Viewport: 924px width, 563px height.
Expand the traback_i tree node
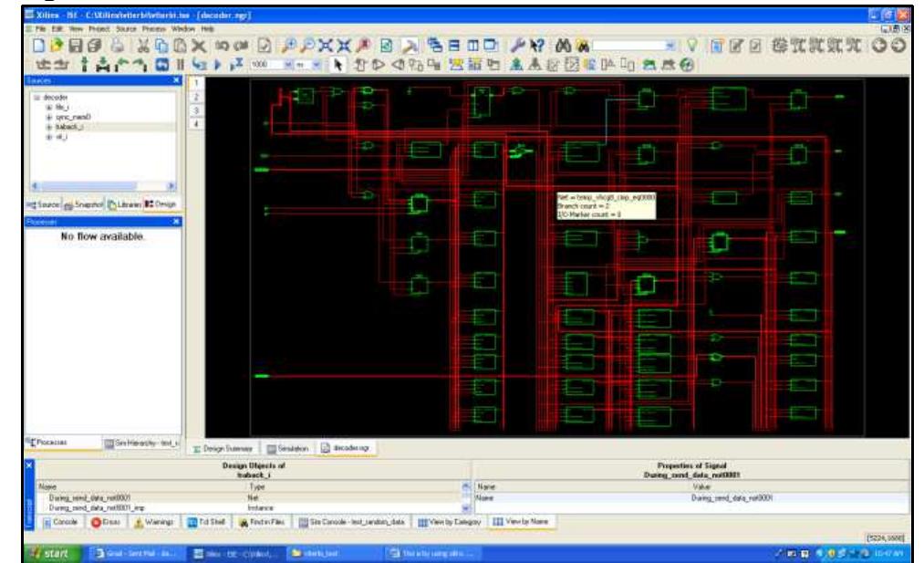tap(49, 128)
